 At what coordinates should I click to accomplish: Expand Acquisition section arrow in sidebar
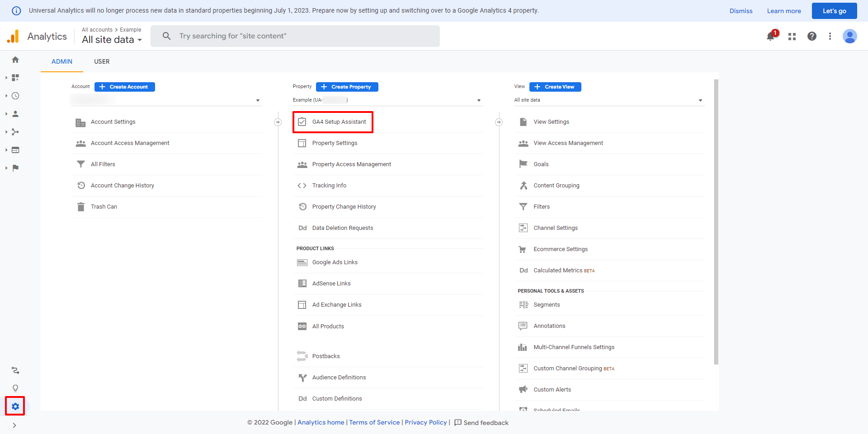[x=6, y=132]
